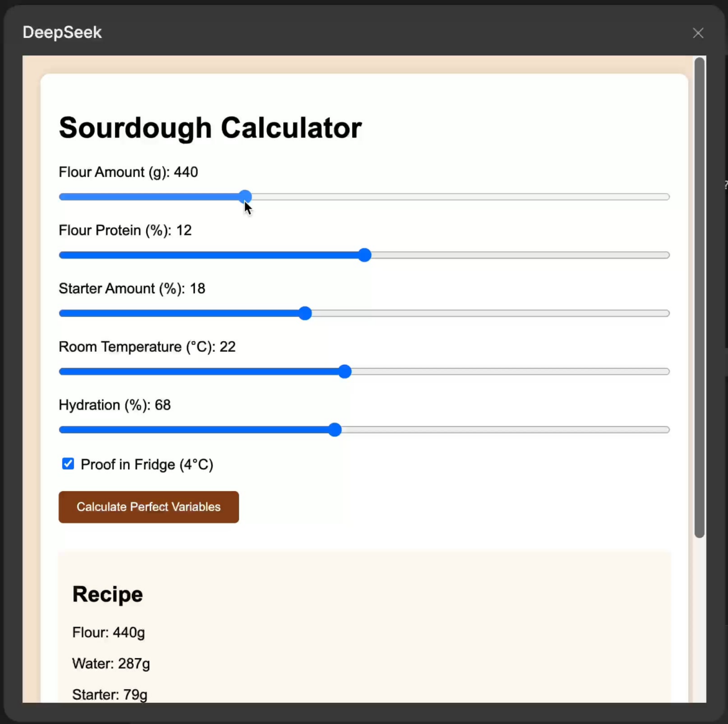Click the Water: 287g recipe value

point(111,664)
